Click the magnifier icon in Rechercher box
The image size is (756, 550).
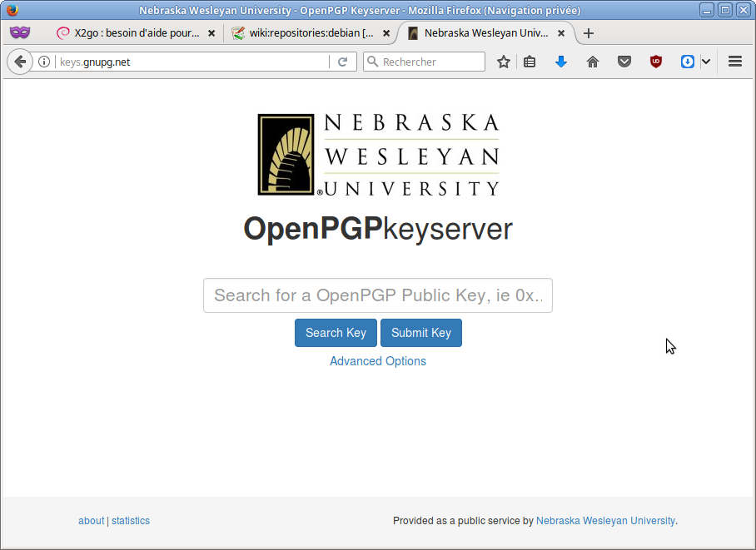[x=373, y=62]
